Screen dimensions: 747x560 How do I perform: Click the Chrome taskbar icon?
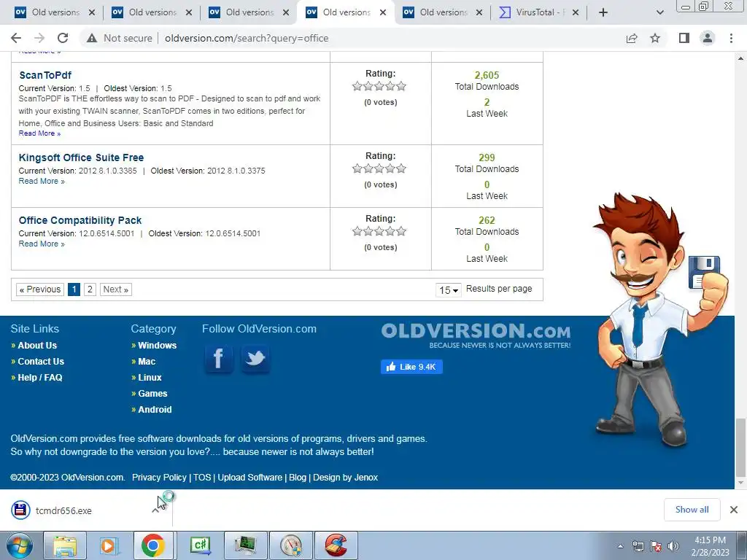153,545
